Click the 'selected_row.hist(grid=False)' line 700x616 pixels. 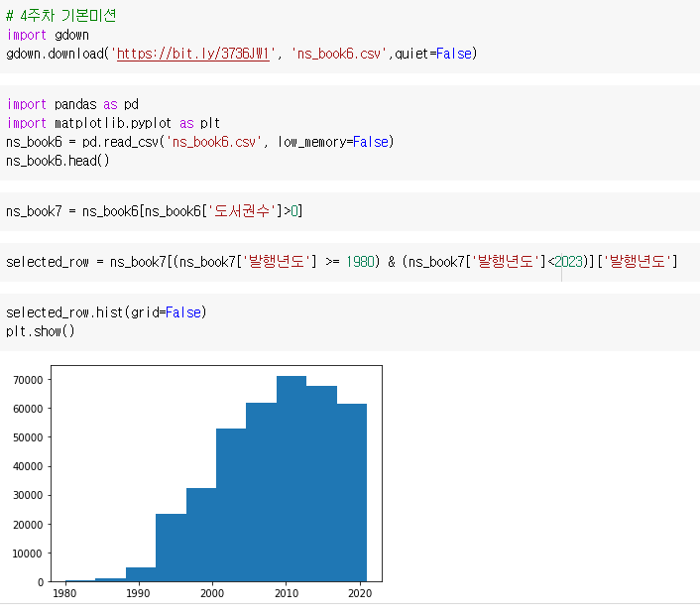pyautogui.click(x=106, y=312)
